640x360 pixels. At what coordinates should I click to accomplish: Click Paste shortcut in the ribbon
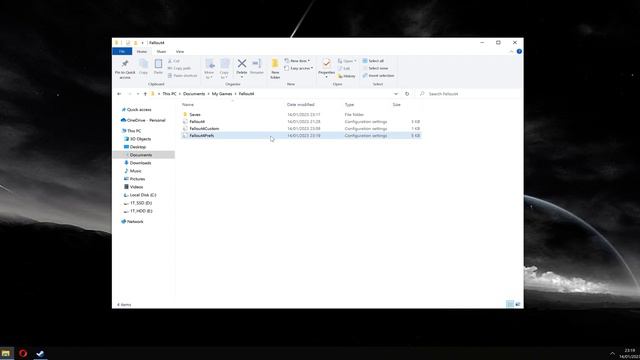click(182, 76)
